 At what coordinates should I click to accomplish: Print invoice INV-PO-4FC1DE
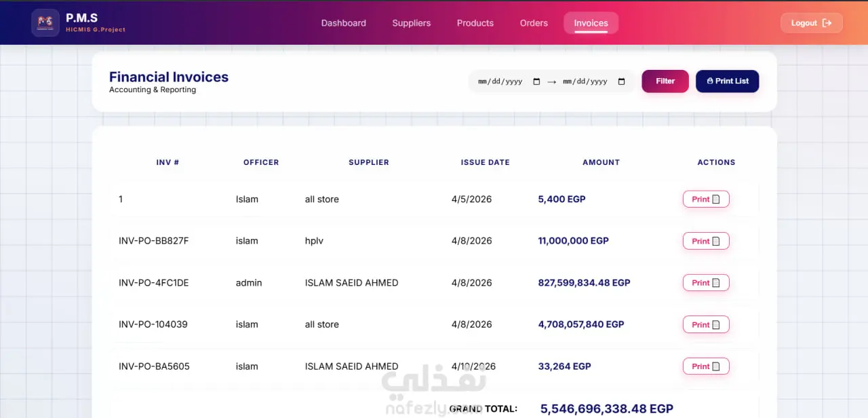pos(706,283)
